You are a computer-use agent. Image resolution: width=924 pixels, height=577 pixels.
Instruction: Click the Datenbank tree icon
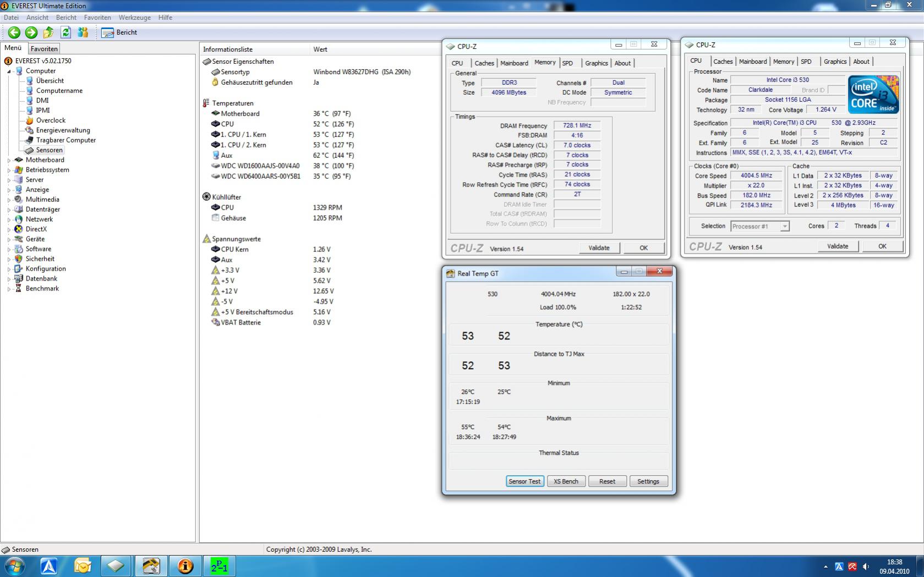(19, 279)
